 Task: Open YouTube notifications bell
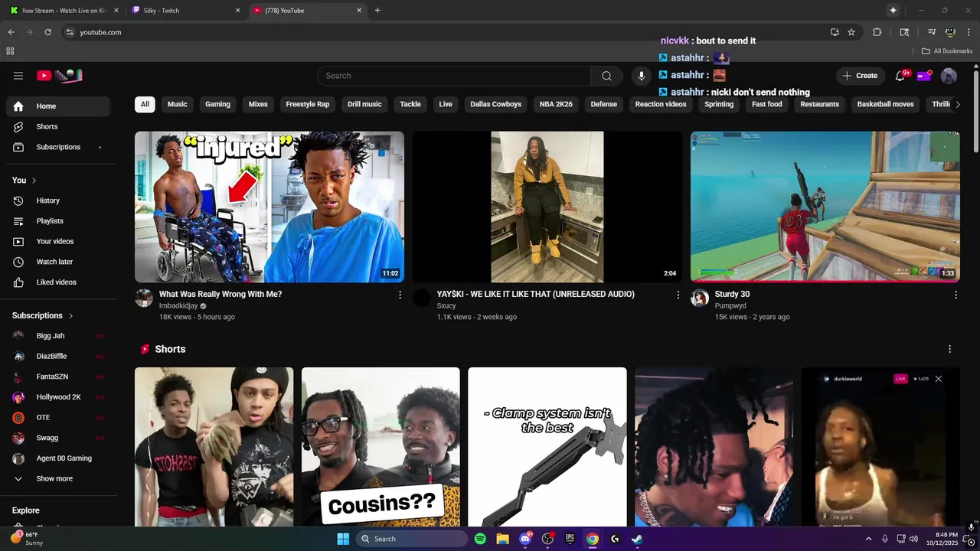[x=900, y=76]
